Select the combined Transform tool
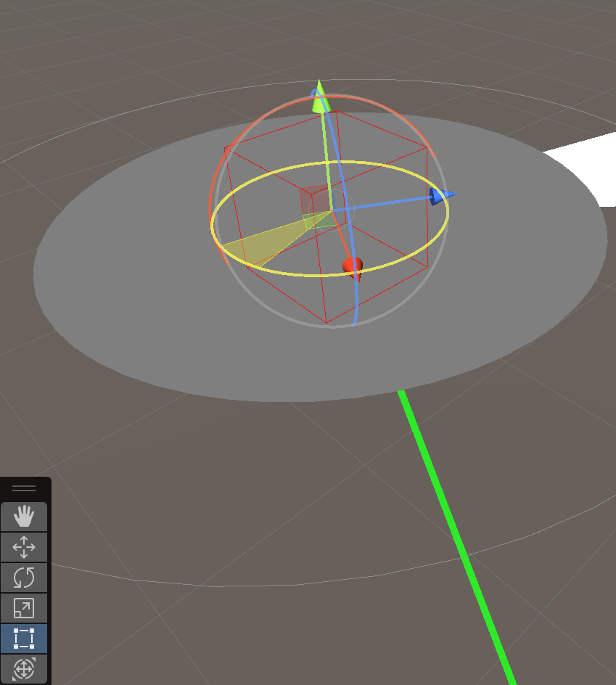616x685 pixels. coord(24,668)
